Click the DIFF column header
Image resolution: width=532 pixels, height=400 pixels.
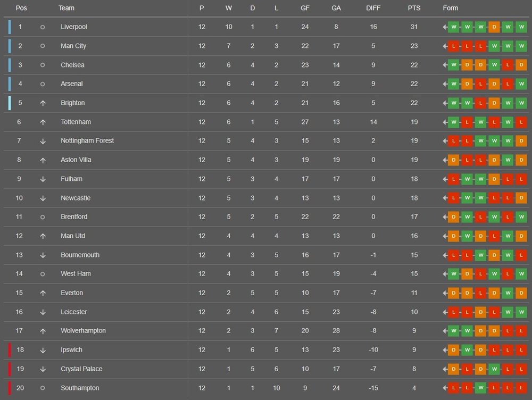373,8
